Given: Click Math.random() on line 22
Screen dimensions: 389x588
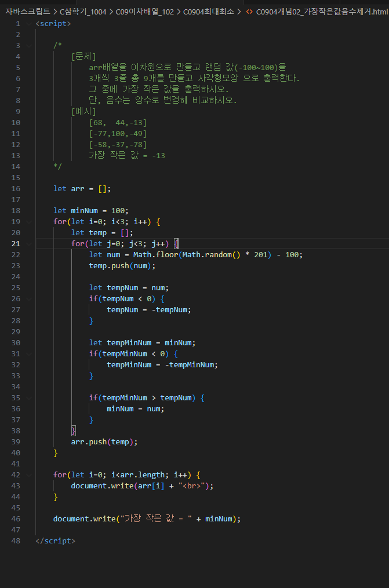Looking at the screenshot, I should (211, 255).
